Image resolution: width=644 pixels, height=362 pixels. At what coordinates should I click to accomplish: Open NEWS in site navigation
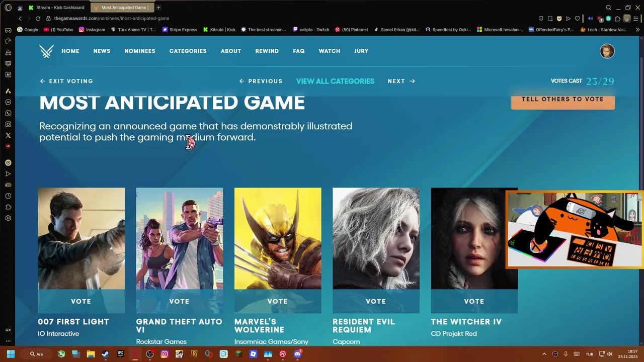[x=102, y=51]
